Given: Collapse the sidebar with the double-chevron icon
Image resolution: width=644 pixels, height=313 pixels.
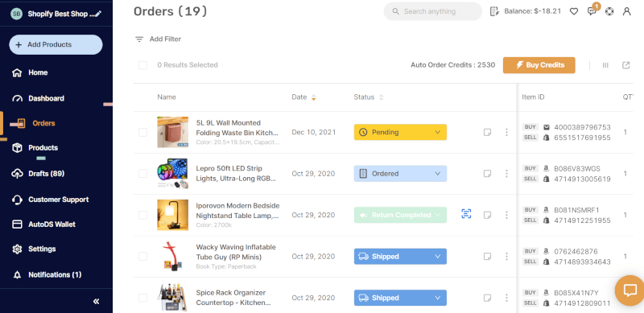Looking at the screenshot, I should click(x=96, y=302).
